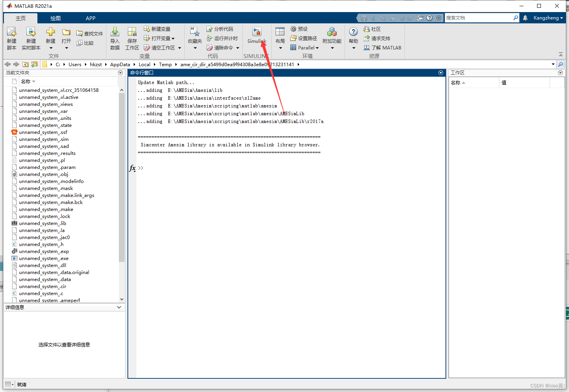Navigate back in folder history
569x392 pixels.
(7, 64)
